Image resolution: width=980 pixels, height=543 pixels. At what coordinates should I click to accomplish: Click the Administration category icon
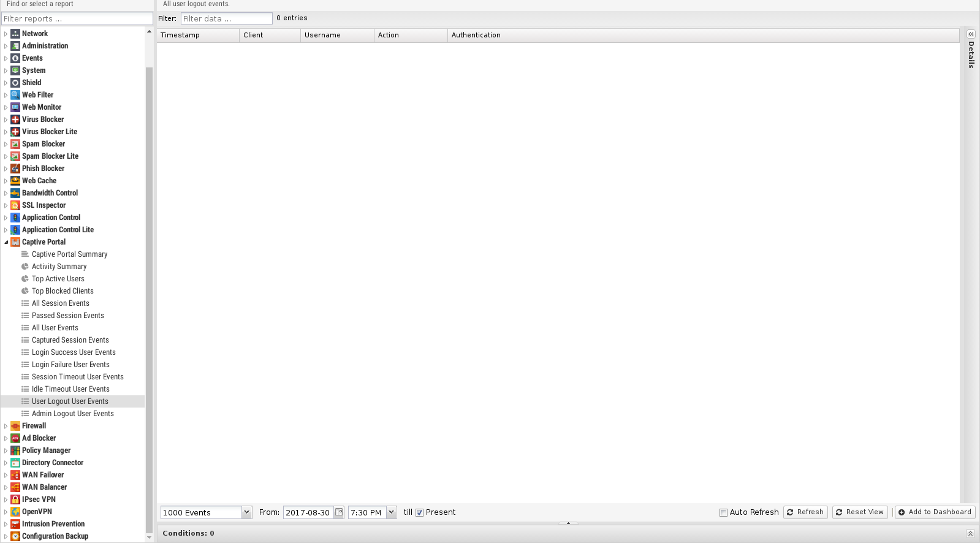point(15,46)
